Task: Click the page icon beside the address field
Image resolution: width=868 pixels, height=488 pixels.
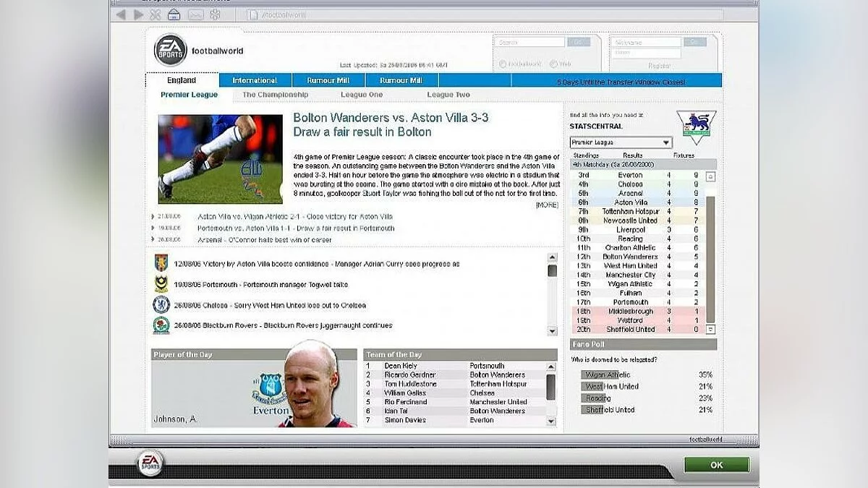Action: point(252,14)
